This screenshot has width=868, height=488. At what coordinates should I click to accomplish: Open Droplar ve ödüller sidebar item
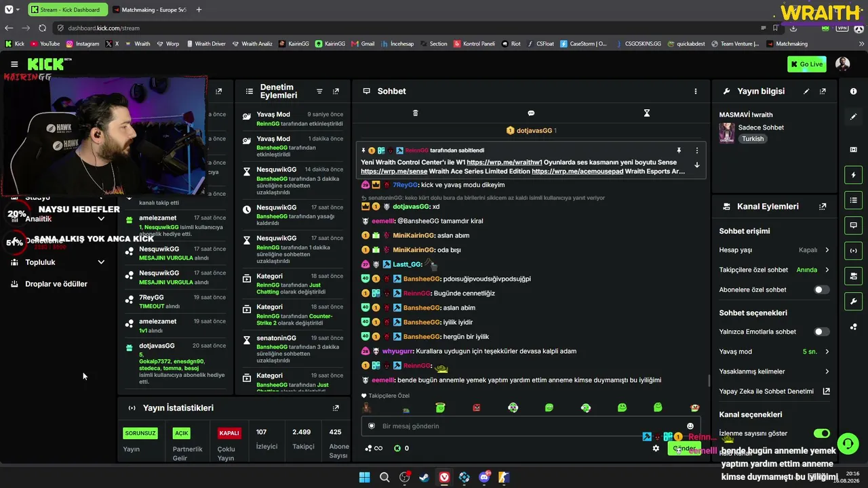click(56, 284)
